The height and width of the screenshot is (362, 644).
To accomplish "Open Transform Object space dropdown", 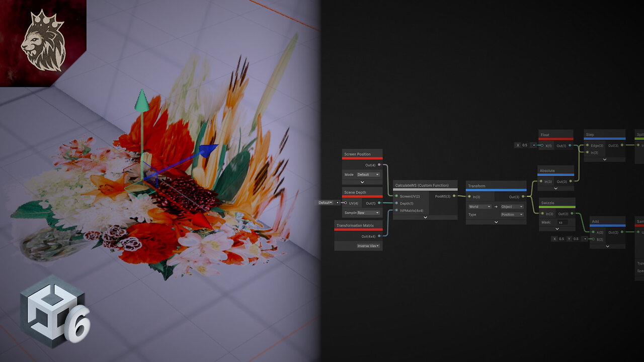I will tap(512, 207).
